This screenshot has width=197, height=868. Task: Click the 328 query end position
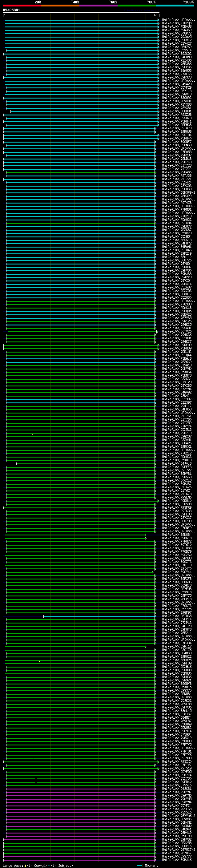click(155, 15)
